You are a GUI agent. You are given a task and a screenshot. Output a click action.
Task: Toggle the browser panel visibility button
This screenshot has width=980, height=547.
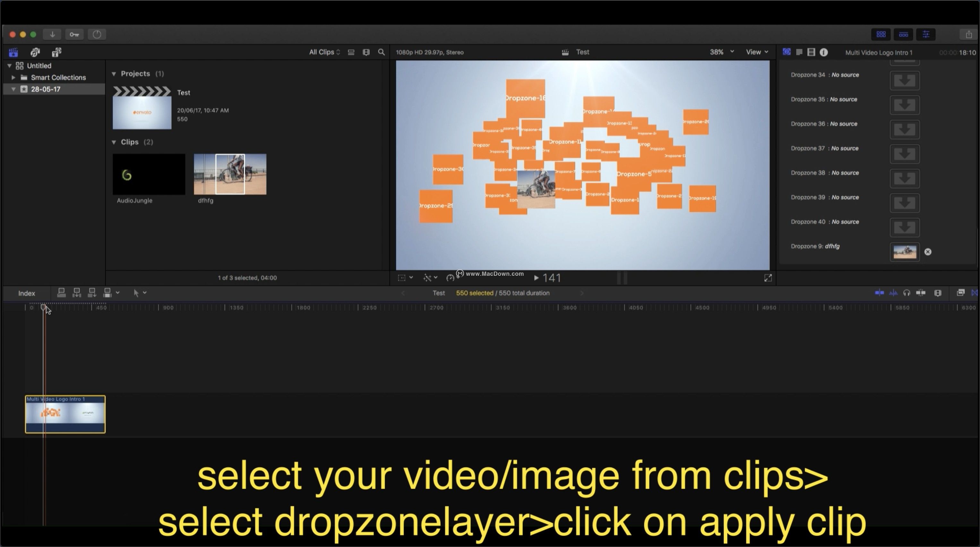point(881,34)
